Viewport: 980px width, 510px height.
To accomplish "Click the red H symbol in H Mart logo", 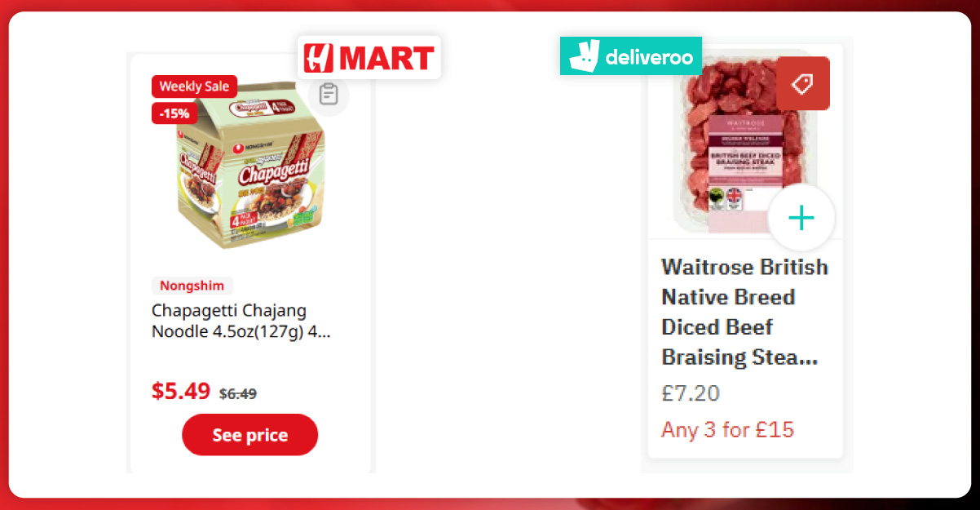I will pyautogui.click(x=317, y=58).
